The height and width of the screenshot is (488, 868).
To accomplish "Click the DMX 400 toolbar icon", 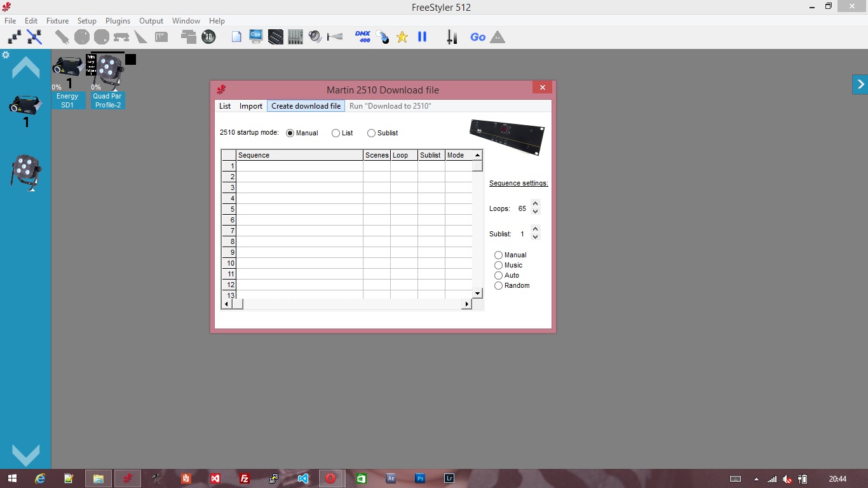I will click(363, 37).
